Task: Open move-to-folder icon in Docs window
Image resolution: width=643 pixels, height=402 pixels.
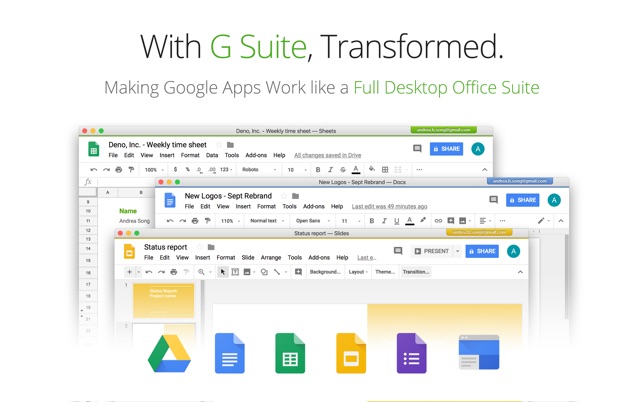Action: pos(295,196)
